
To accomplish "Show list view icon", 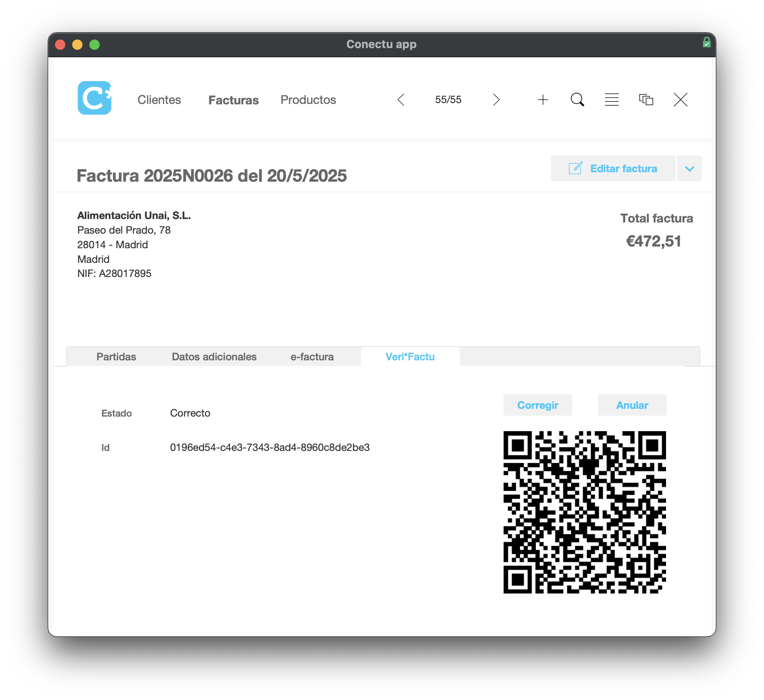I will [612, 100].
